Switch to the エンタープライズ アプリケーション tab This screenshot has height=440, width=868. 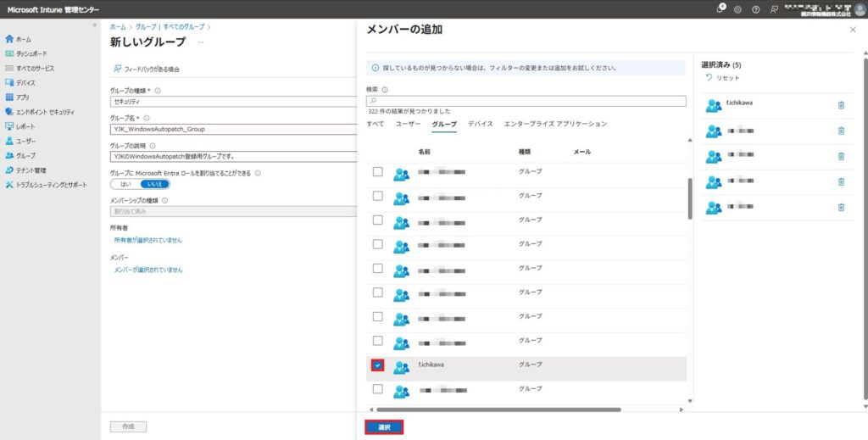pyautogui.click(x=555, y=124)
